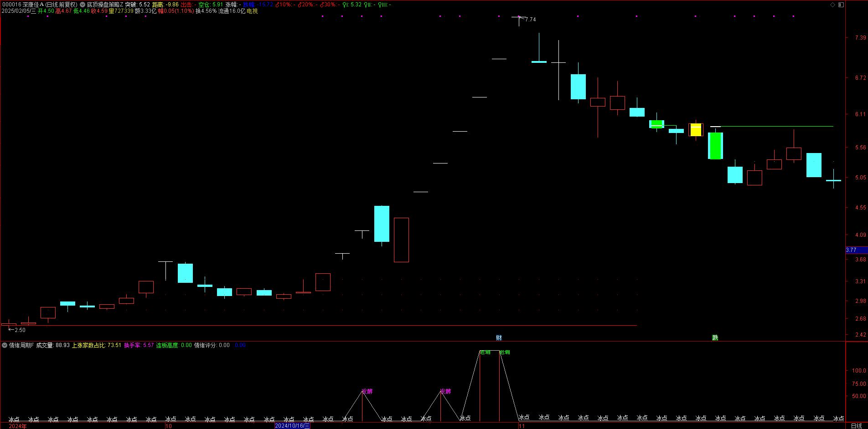Click the 成交量: 88.93 value
This screenshot has height=429, width=868.
coord(53,345)
